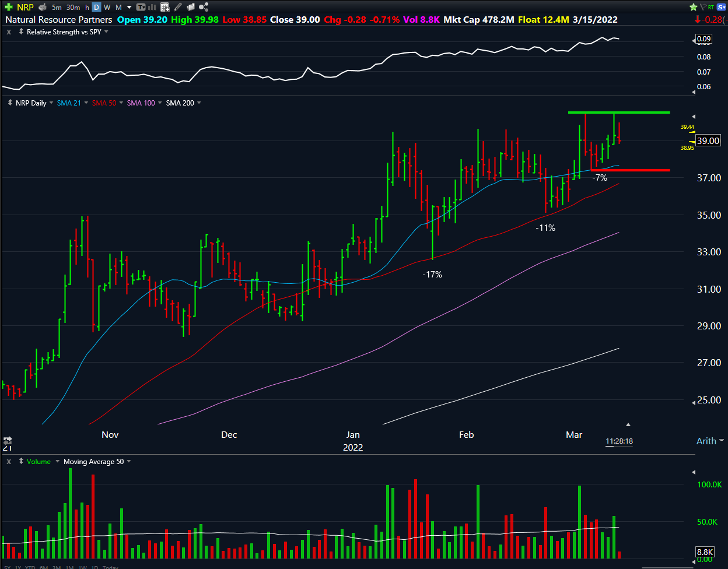Click the -11% annotation text
The height and width of the screenshot is (569, 728).
(545, 228)
